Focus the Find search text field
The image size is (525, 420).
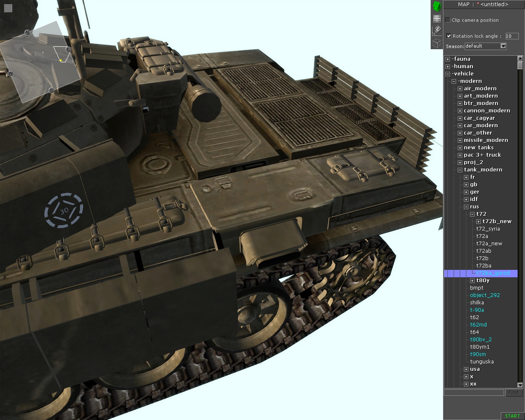[474, 393]
